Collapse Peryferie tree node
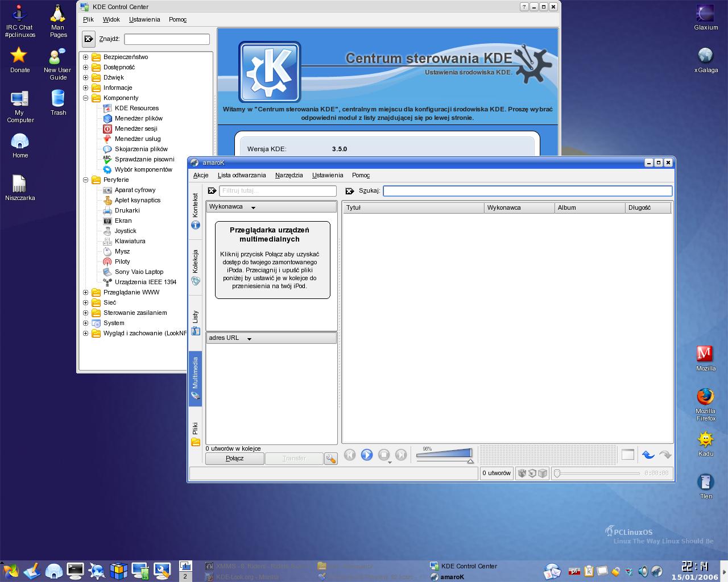Viewport: 728px width, 582px height. (86, 180)
